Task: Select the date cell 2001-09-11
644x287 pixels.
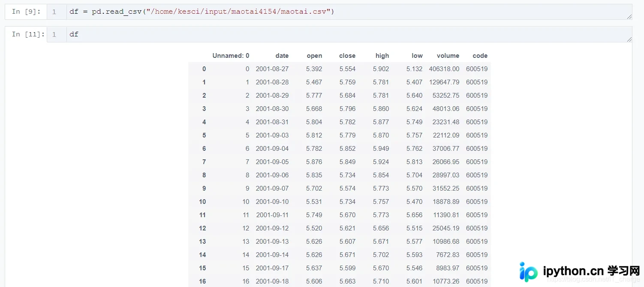Action: [x=272, y=215]
